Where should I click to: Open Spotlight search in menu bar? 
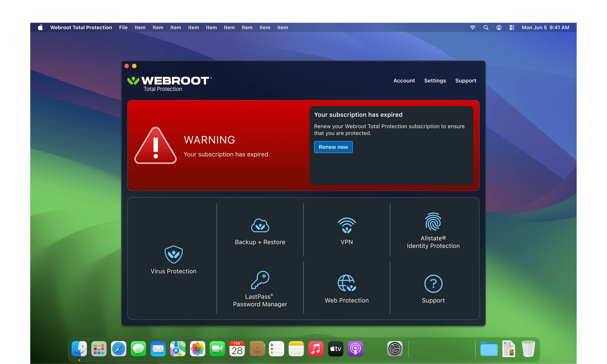coord(486,27)
